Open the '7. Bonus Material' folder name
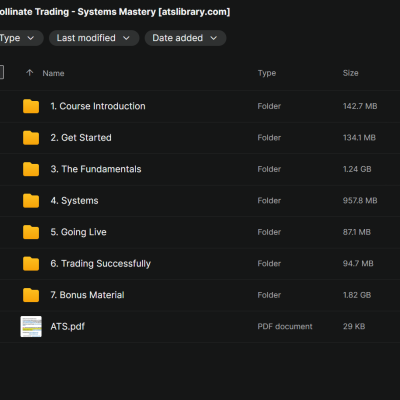Viewport: 400px width, 400px height. click(87, 295)
